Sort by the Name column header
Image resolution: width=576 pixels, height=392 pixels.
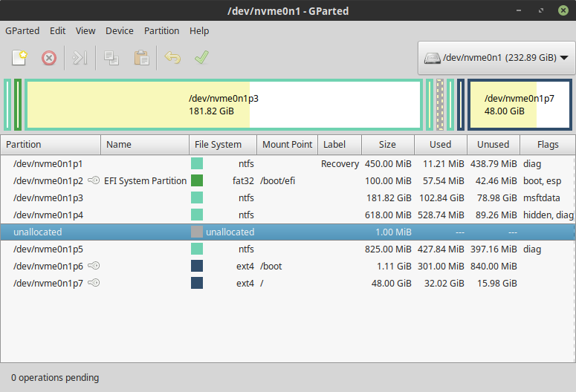(x=145, y=145)
